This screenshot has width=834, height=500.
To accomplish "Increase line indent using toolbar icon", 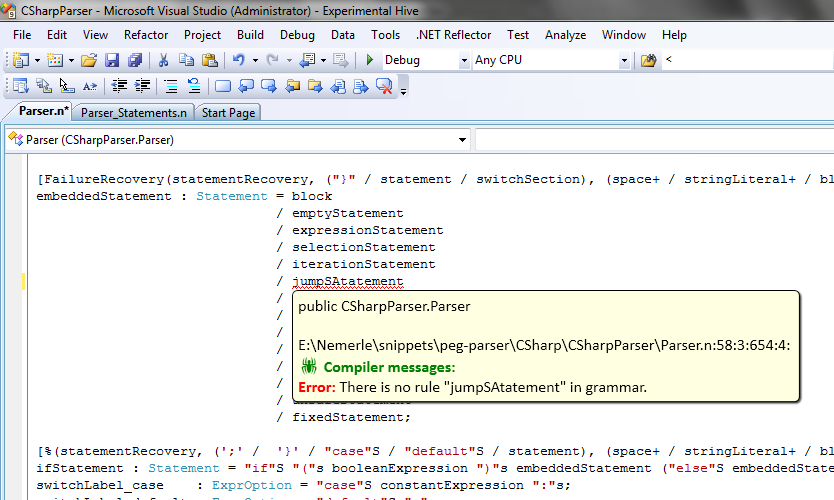I will (143, 87).
